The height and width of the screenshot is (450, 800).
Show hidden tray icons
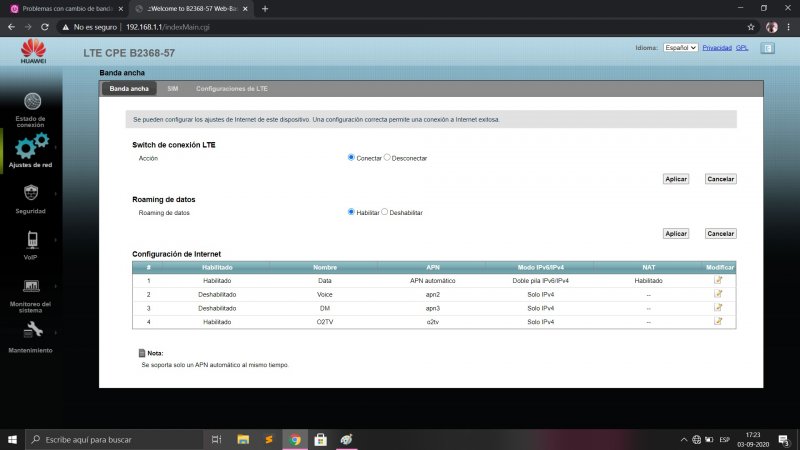[684, 439]
